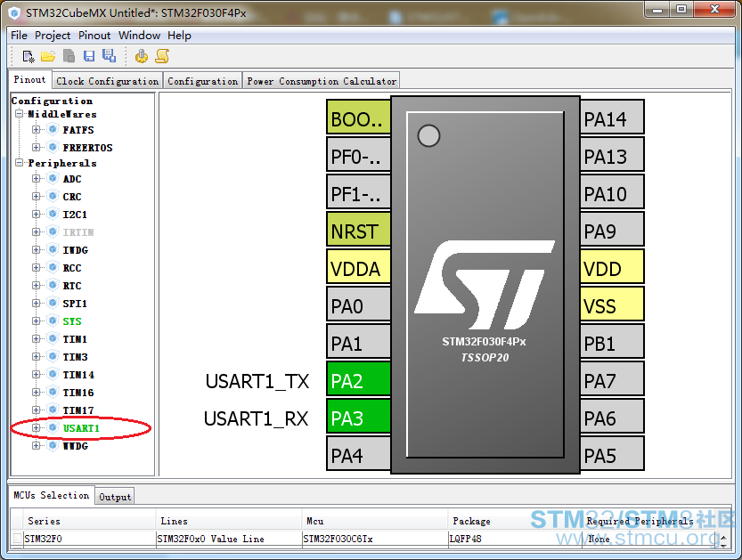This screenshot has width=742, height=560.
Task: Click the New Project toolbar icon
Action: (29, 57)
